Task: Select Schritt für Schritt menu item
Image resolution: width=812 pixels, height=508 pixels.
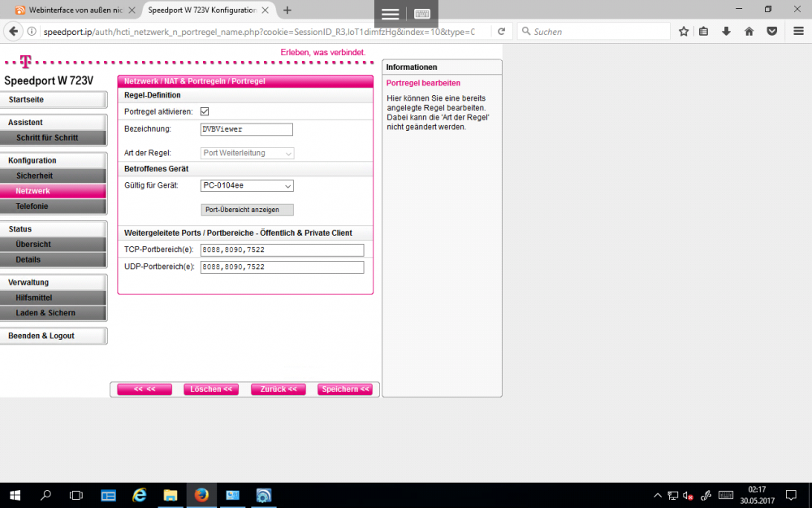Action: 54,138
